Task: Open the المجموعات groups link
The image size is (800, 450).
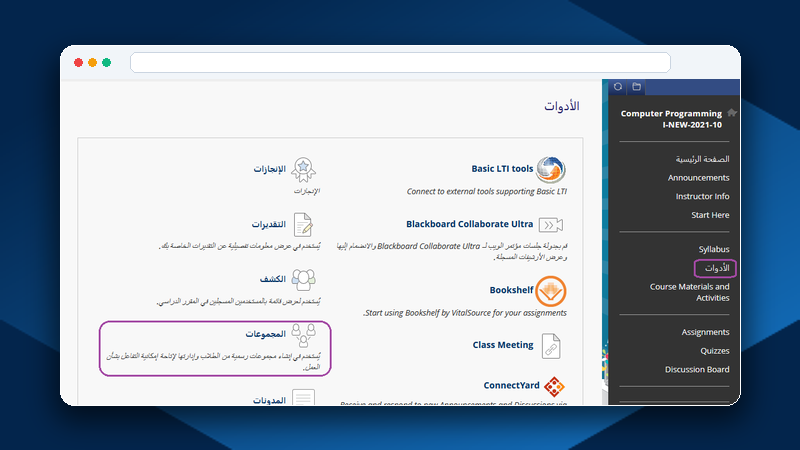Action: (x=266, y=334)
